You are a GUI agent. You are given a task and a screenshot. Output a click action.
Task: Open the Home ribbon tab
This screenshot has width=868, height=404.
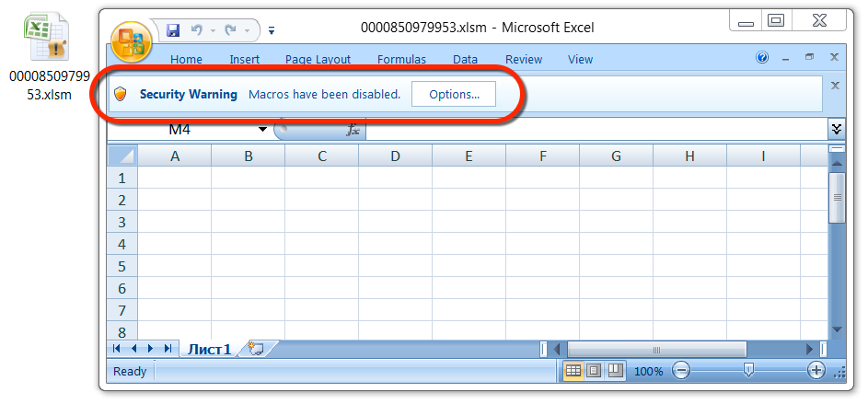tap(186, 59)
